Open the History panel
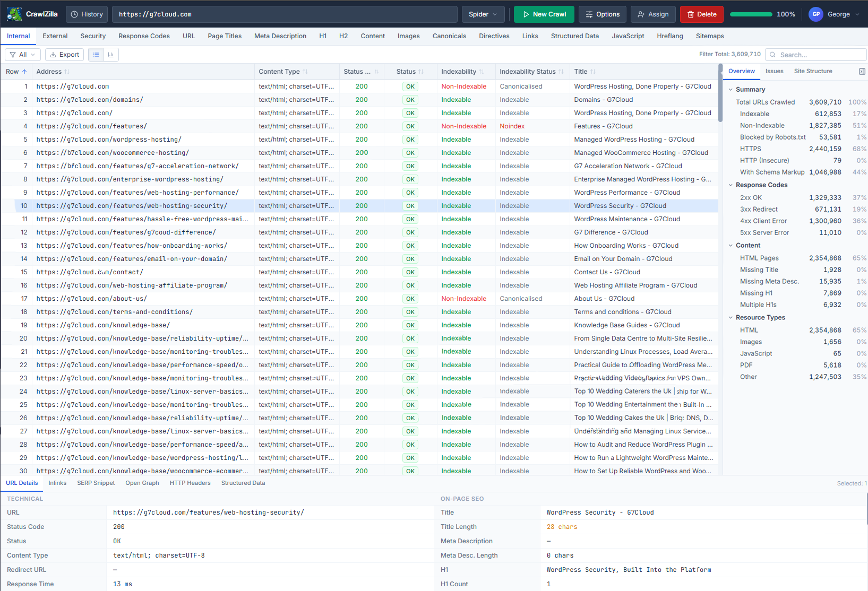The height and width of the screenshot is (591, 868). click(x=87, y=14)
